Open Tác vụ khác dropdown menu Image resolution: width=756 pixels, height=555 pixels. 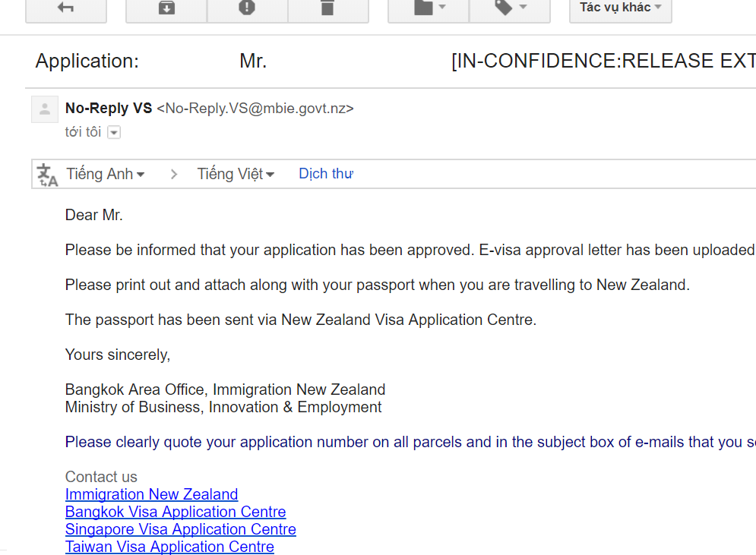(x=621, y=8)
